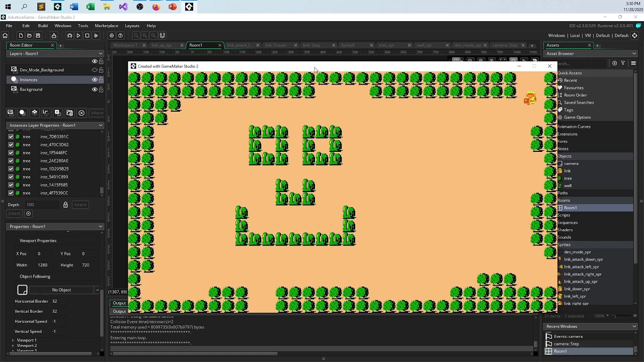The image size is (644, 362).
Task: Open Help with the question mark icon
Action: (120, 36)
